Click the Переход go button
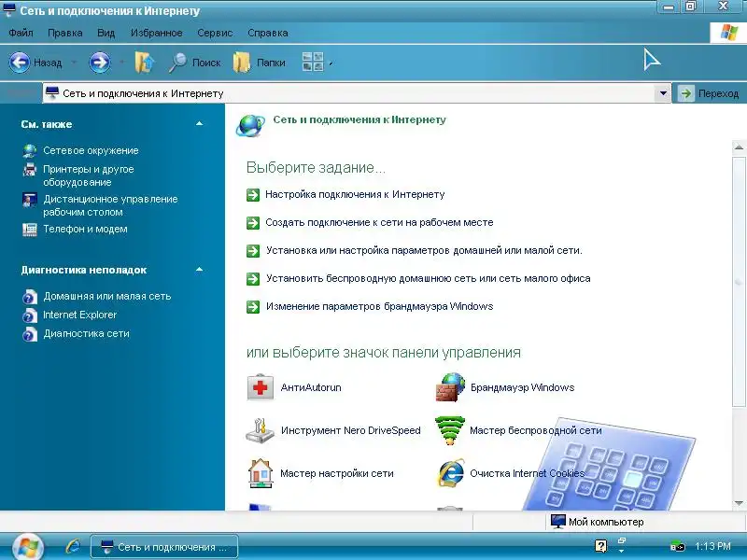The height and width of the screenshot is (560, 747). [709, 93]
